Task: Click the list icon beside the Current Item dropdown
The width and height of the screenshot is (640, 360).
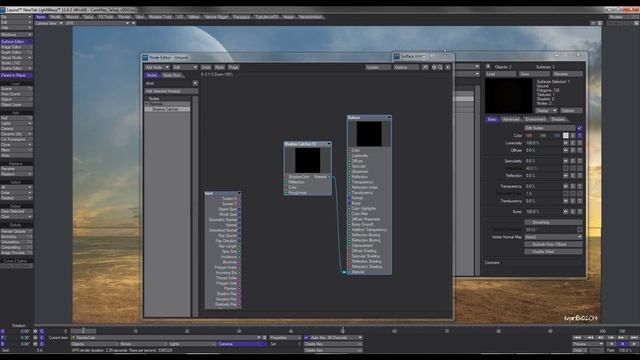Action: (264, 338)
